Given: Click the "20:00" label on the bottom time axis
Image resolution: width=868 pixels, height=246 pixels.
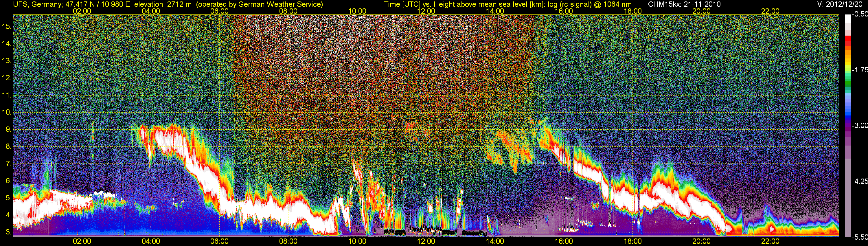Looking at the screenshot, I should tap(701, 241).
